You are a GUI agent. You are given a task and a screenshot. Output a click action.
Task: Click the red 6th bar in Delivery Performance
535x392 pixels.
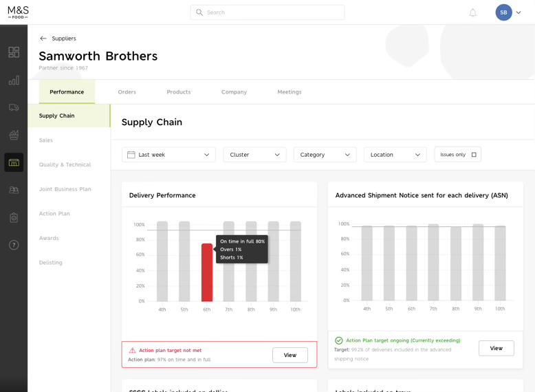[x=207, y=272]
